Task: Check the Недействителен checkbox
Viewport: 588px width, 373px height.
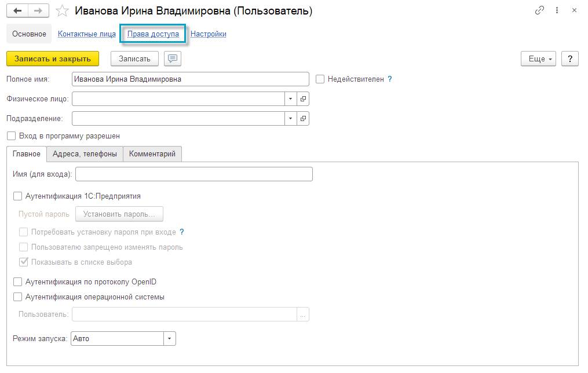Action: (x=320, y=79)
